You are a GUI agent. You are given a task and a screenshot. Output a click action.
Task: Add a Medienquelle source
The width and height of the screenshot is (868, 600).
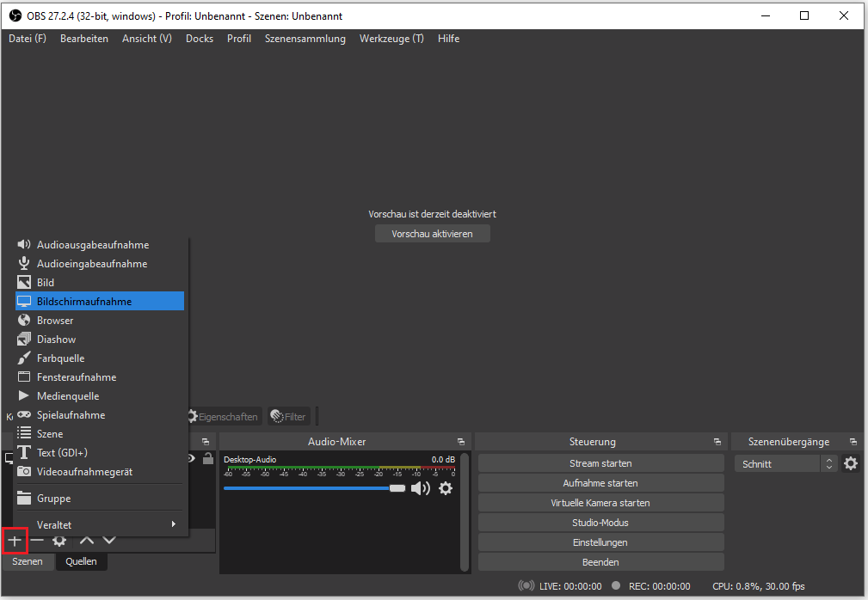pos(100,396)
